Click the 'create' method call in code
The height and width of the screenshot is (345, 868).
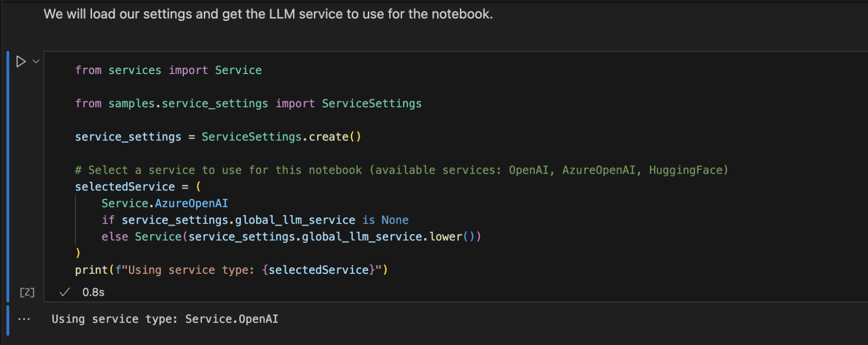click(329, 137)
